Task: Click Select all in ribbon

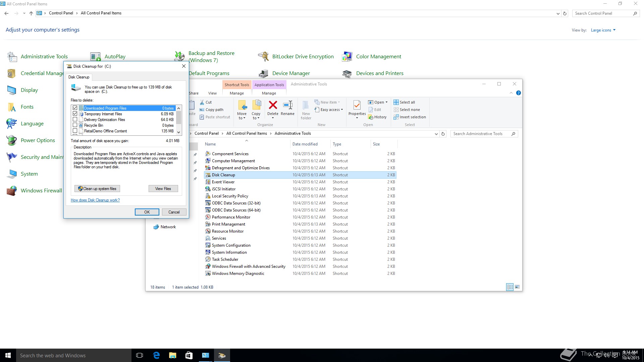Action: (404, 102)
